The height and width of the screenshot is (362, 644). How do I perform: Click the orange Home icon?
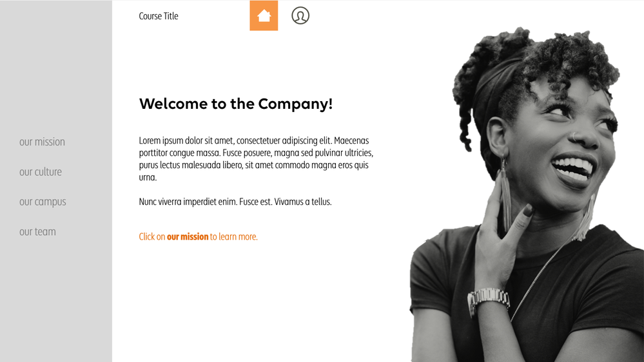tap(264, 15)
